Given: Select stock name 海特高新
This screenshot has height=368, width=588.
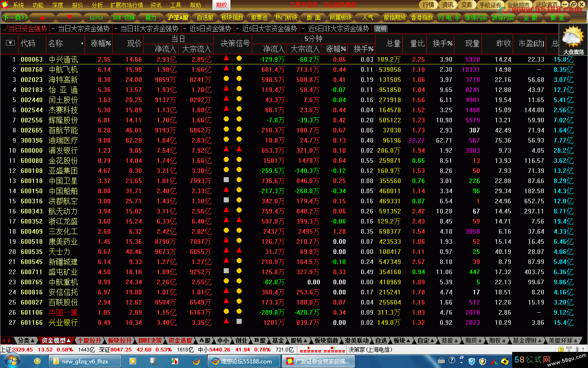Looking at the screenshot, I should pos(63,80).
